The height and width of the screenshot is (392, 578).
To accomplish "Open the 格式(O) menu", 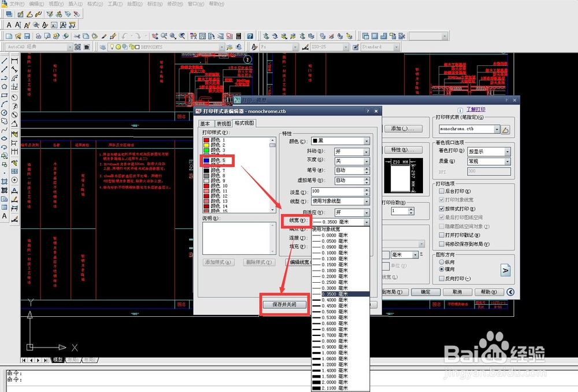I will (x=95, y=3).
